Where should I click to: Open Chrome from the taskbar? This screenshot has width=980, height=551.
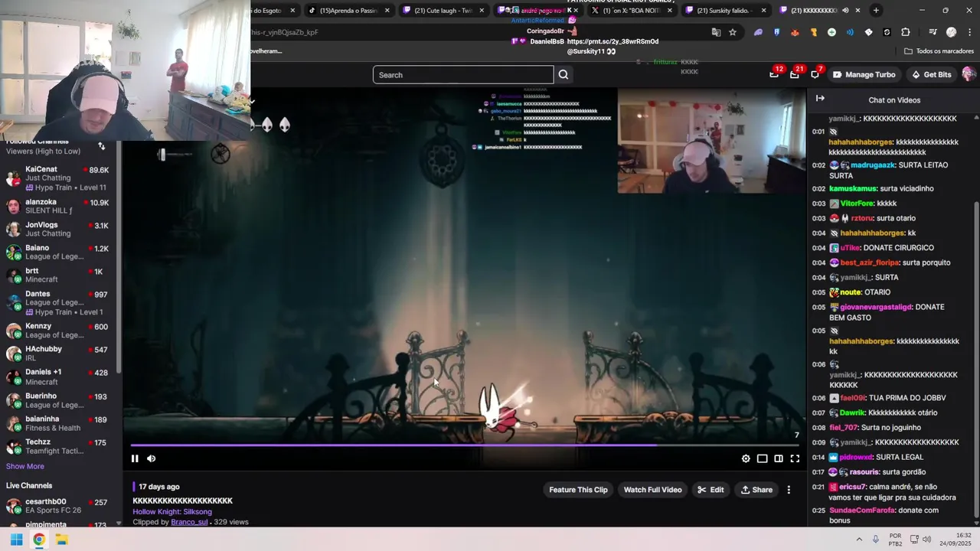click(39, 540)
